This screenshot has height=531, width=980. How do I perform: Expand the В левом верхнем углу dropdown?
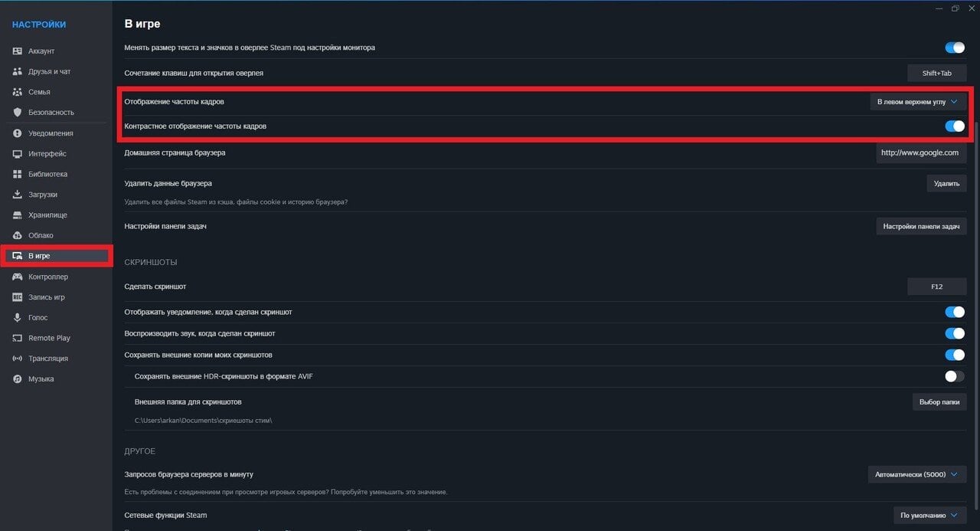(918, 102)
